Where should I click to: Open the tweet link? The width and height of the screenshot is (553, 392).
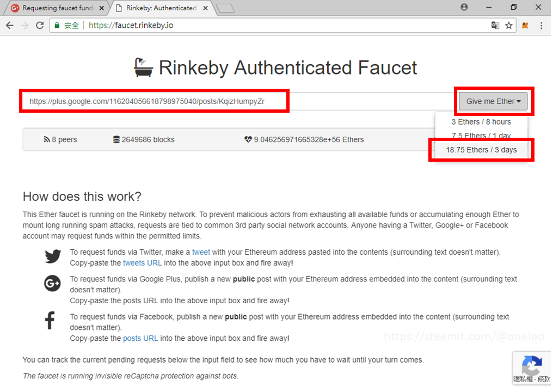point(201,252)
